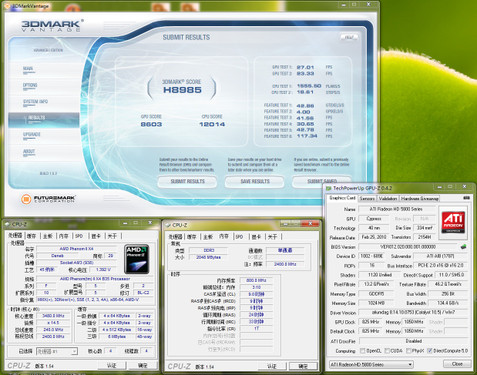Select RESULTS in 3DMark sidebar
Viewport: 477px width, 375px height.
[44, 119]
